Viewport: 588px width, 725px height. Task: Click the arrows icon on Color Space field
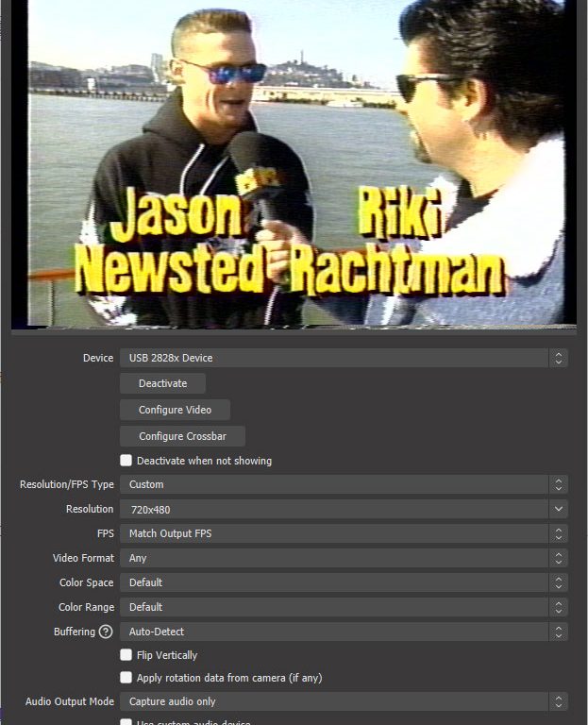559,582
